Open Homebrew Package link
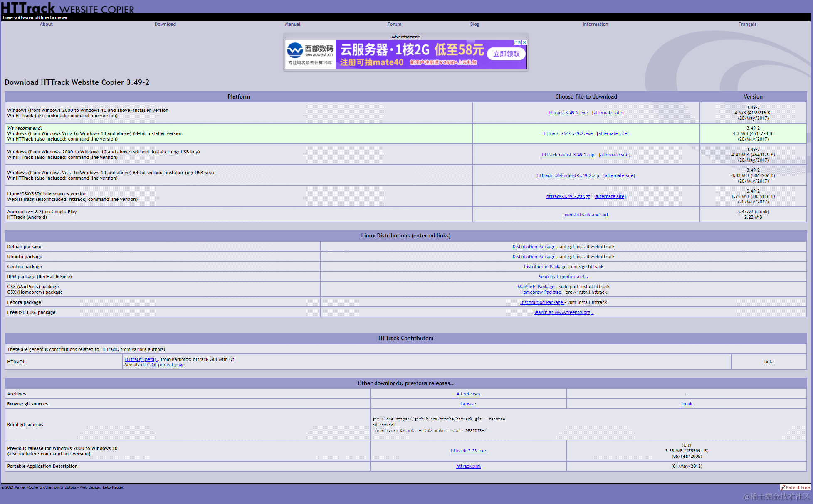This screenshot has height=504, width=813. [x=541, y=292]
